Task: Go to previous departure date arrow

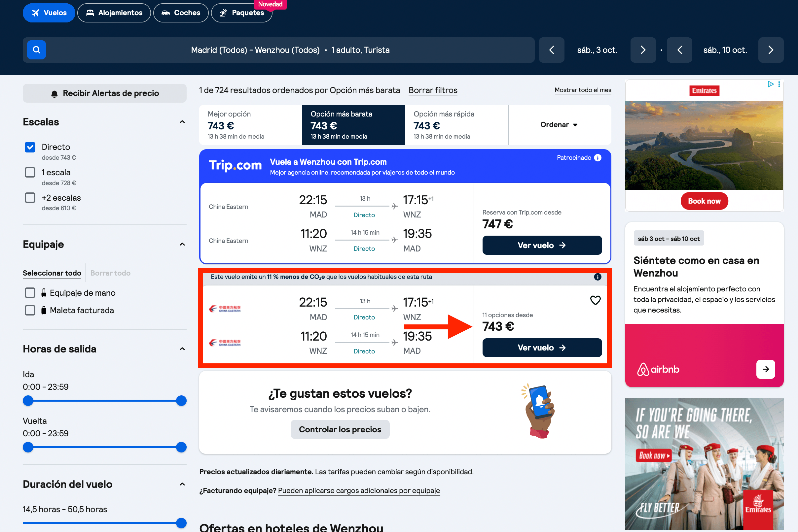Action: (x=552, y=50)
